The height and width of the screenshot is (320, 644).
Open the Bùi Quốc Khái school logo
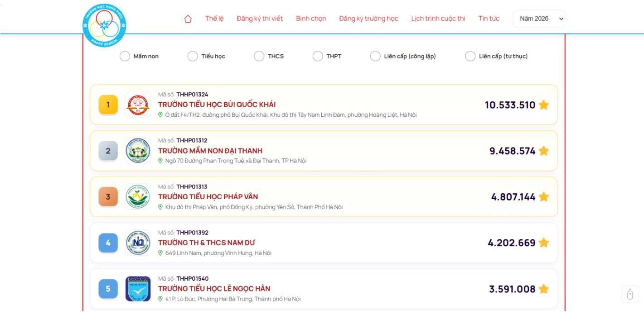click(138, 105)
